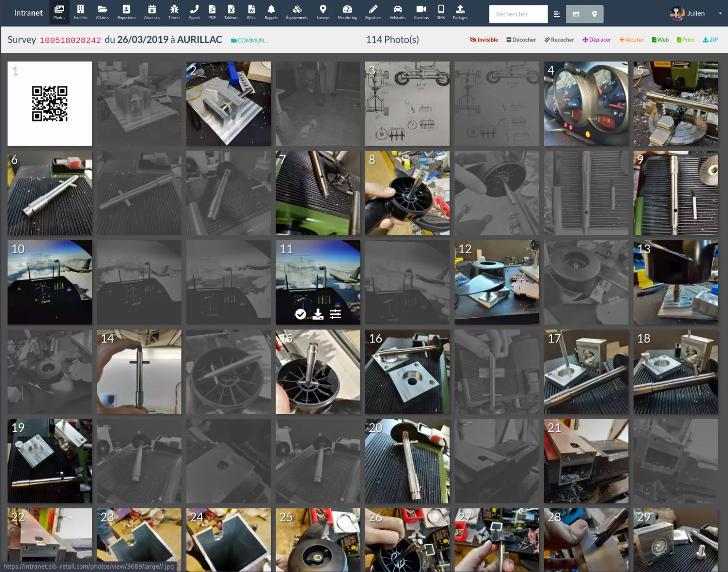
Task: Open the Caméras video icon
Action: [x=421, y=13]
